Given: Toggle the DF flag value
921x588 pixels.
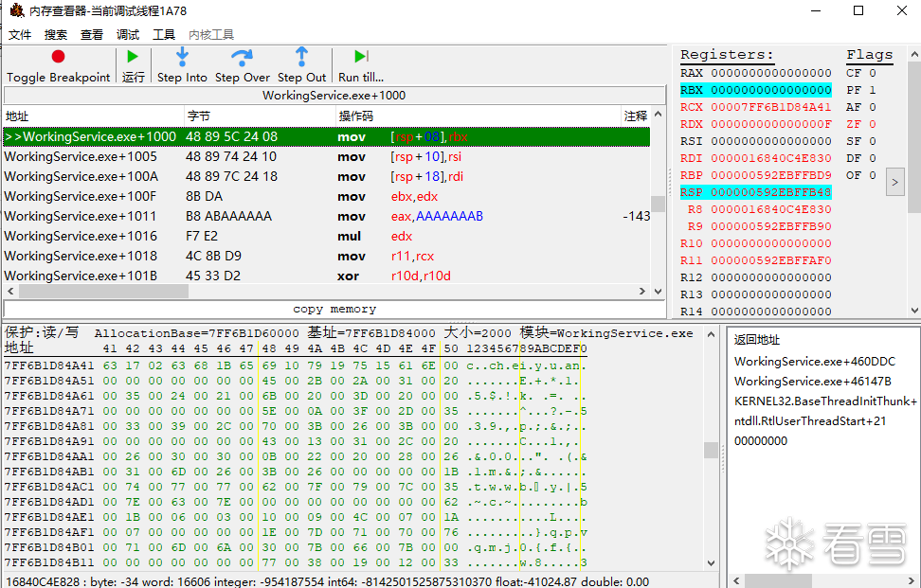Looking at the screenshot, I should pyautogui.click(x=873, y=158).
